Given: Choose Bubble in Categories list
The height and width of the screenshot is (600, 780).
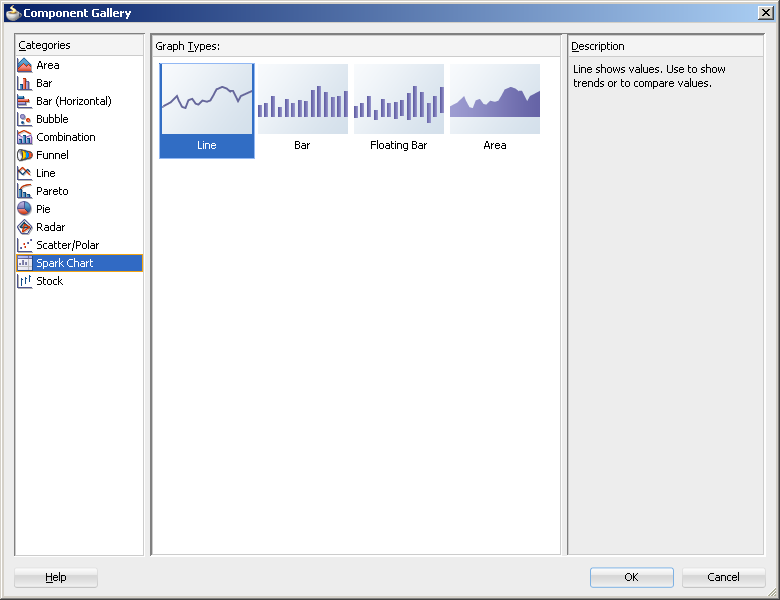Looking at the screenshot, I should tap(52, 119).
